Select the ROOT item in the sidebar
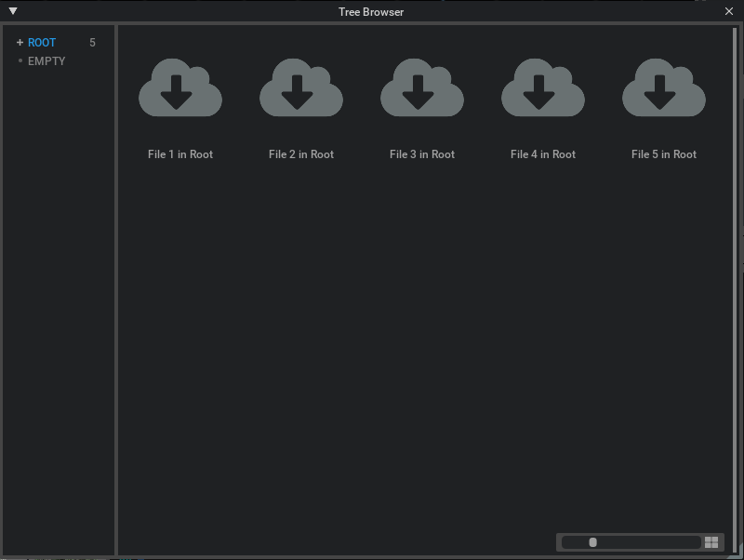The height and width of the screenshot is (560, 744). click(41, 42)
